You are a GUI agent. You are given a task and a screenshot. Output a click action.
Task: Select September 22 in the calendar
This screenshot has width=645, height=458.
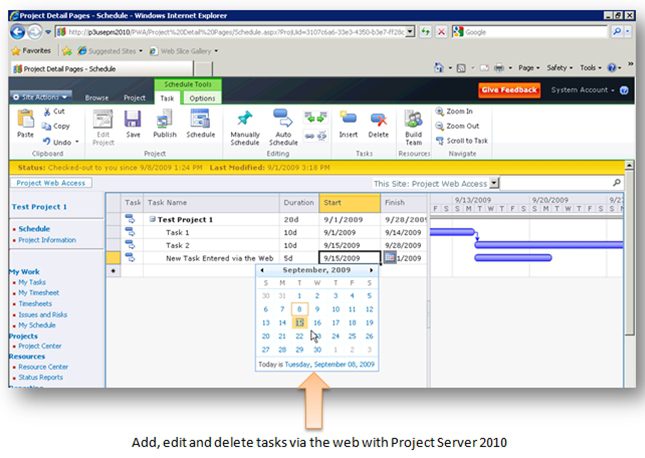(299, 336)
